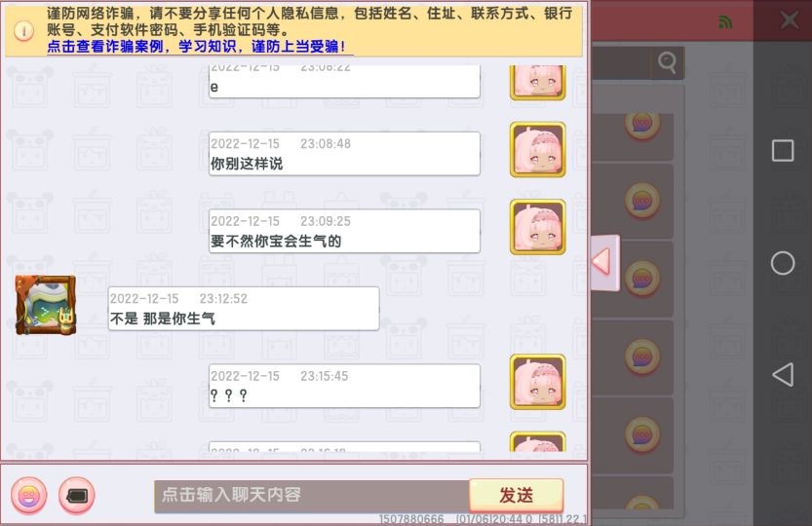
Task: Open the fourth chat bubble icon in friend list
Action: click(x=642, y=357)
